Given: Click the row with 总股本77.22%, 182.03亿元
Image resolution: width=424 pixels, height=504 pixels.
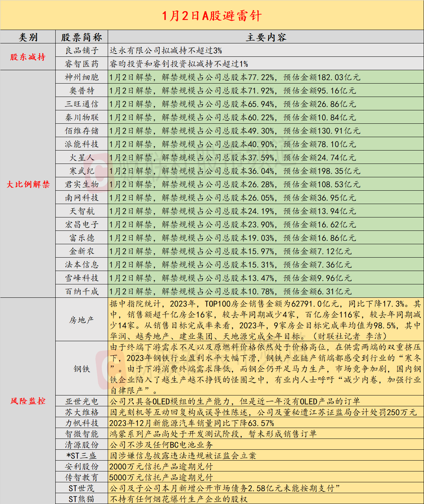Looking at the screenshot, I should pos(266,77).
